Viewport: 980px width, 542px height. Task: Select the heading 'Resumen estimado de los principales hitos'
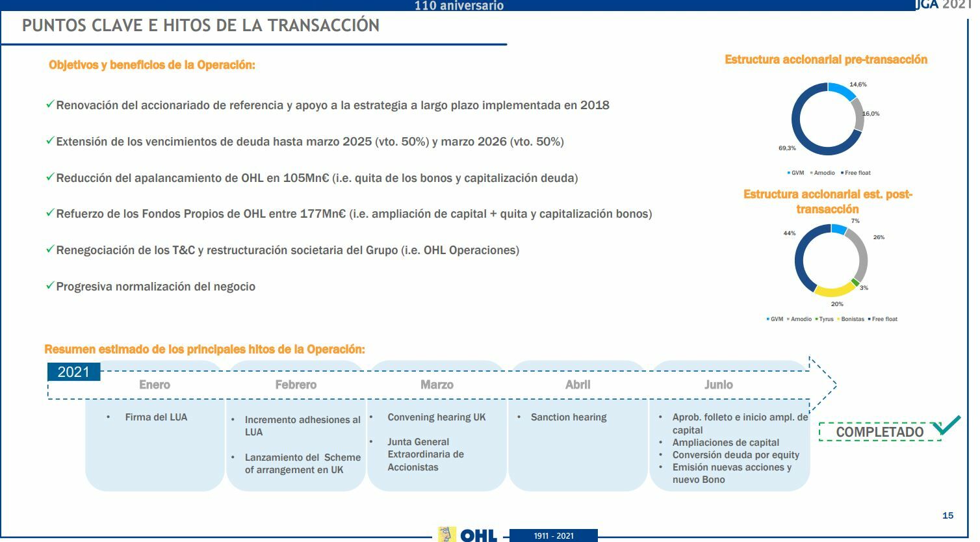(x=205, y=350)
